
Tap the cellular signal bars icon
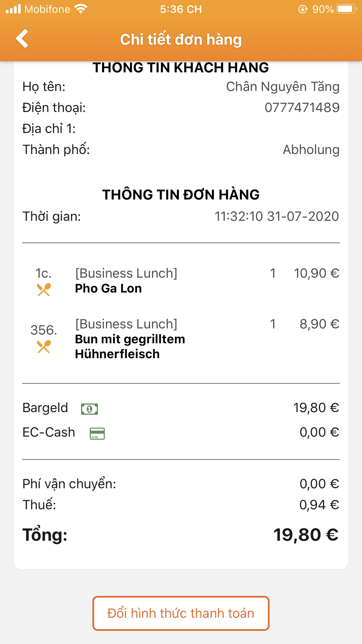(13, 9)
